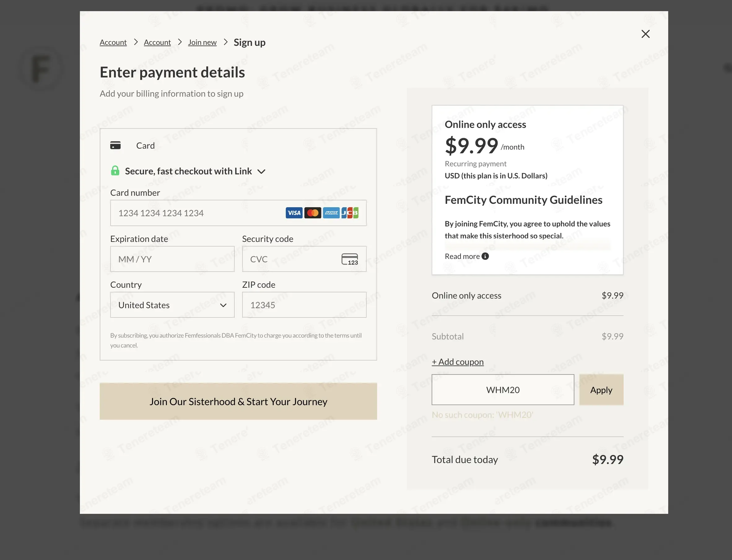The width and height of the screenshot is (732, 560).
Task: Click the "$9.99" Total due today amount
Action: point(608,460)
